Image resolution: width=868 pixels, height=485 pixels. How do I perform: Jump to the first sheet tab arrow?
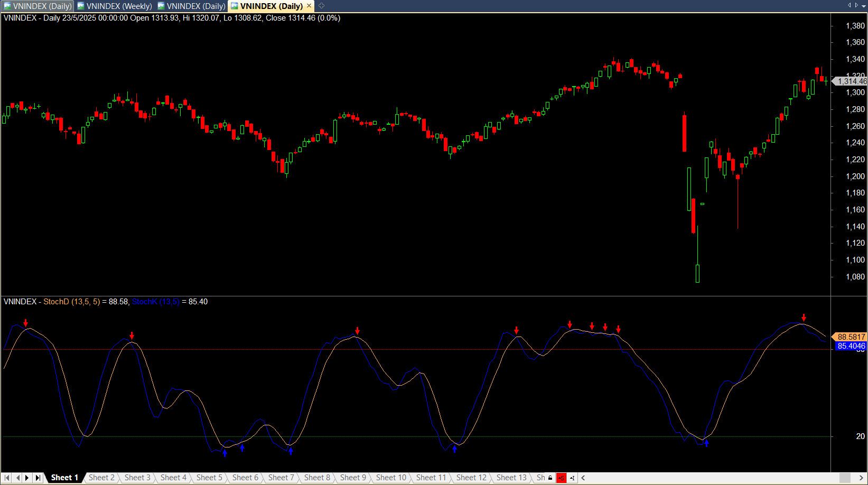click(7, 478)
